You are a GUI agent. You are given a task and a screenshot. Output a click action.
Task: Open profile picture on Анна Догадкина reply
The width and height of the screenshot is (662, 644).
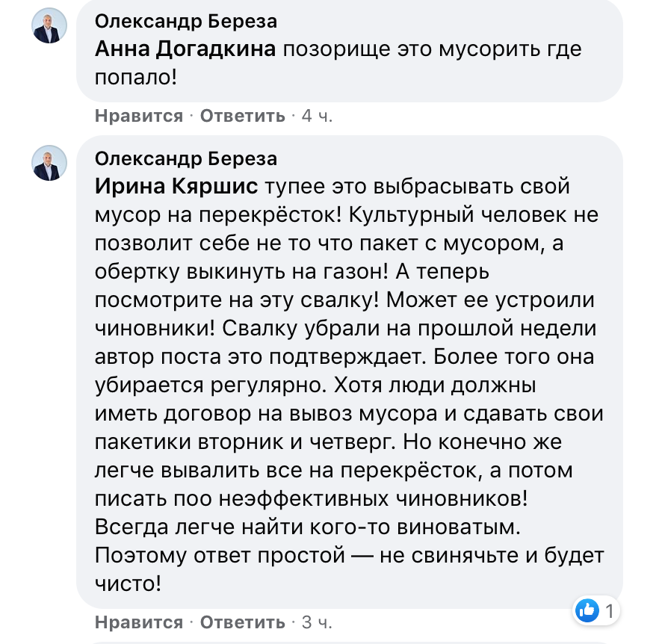click(x=50, y=26)
